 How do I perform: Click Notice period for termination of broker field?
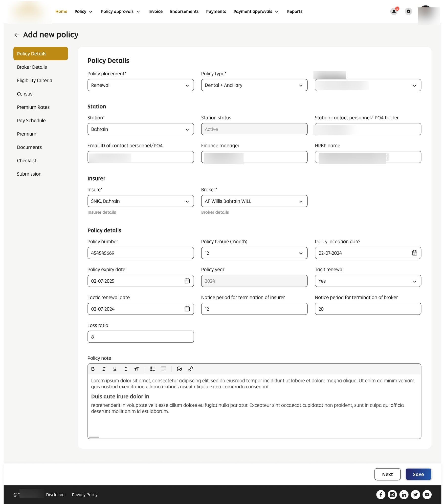pos(368,309)
